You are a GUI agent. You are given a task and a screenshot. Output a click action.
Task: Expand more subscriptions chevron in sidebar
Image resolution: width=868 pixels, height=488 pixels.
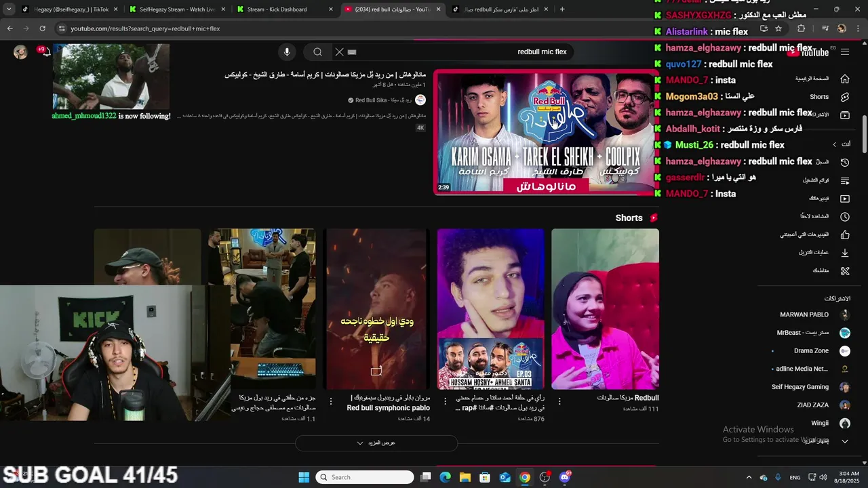click(845, 441)
